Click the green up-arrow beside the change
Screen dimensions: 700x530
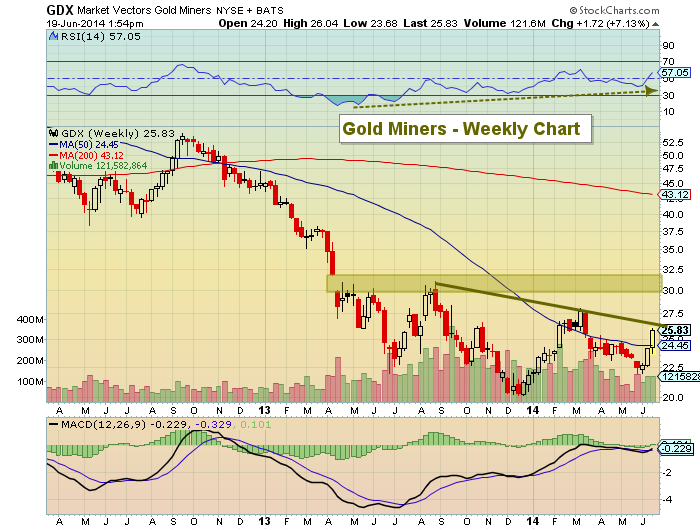click(x=655, y=24)
